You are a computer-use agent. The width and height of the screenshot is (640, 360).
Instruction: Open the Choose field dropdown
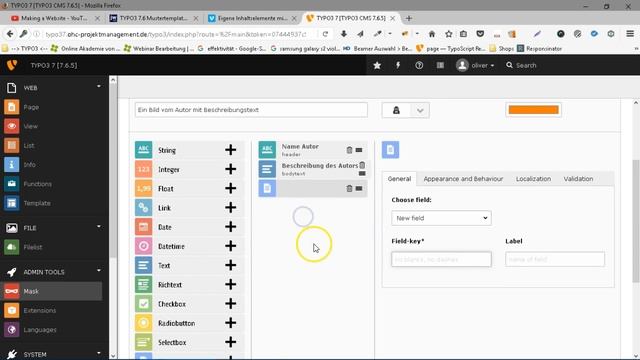pos(441,218)
